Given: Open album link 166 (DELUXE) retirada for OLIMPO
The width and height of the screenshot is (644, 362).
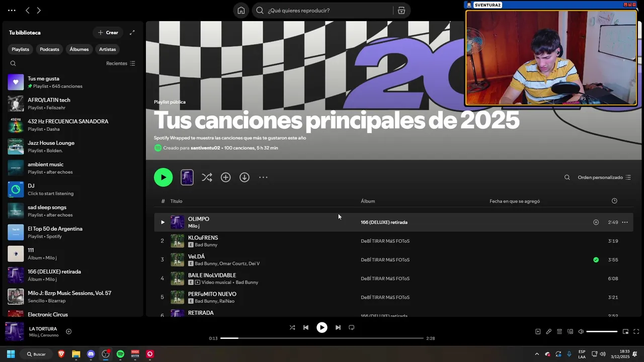Looking at the screenshot, I should tap(384, 222).
